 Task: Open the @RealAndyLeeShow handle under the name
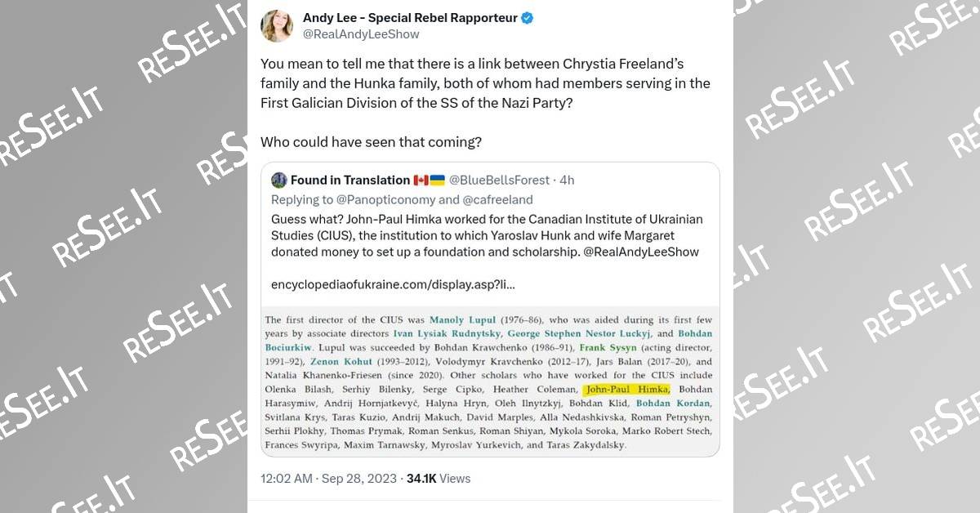point(361,34)
